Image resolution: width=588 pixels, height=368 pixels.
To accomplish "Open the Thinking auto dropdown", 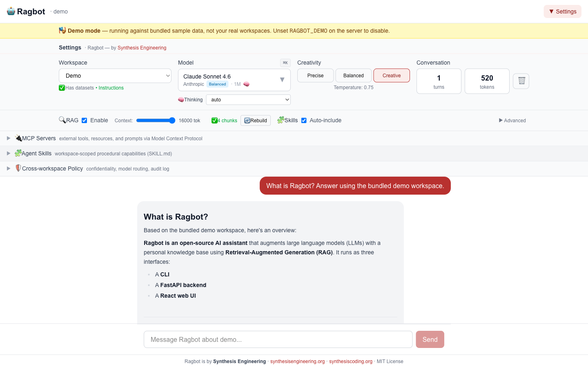I will (248, 100).
